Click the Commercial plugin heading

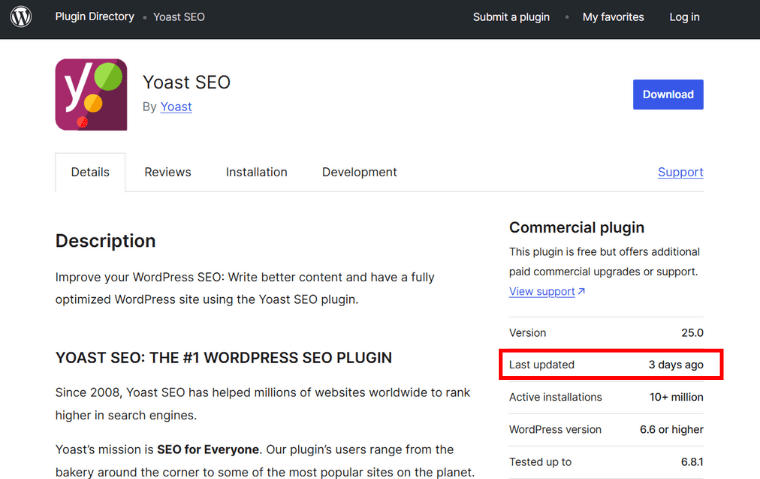tap(577, 227)
